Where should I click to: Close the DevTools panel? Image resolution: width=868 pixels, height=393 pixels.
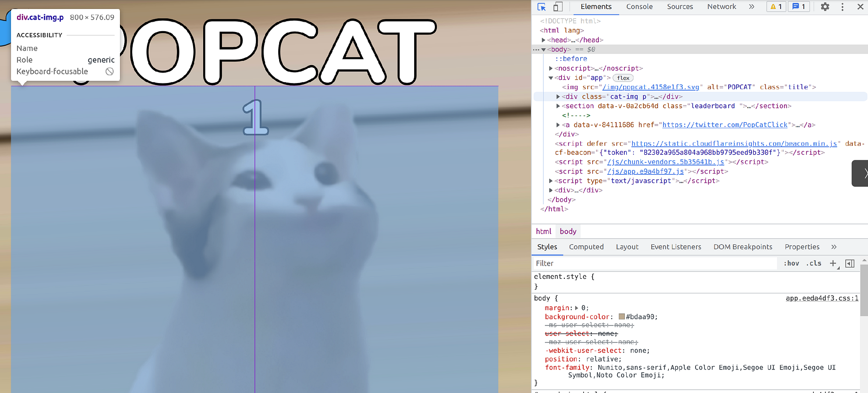[x=860, y=7]
